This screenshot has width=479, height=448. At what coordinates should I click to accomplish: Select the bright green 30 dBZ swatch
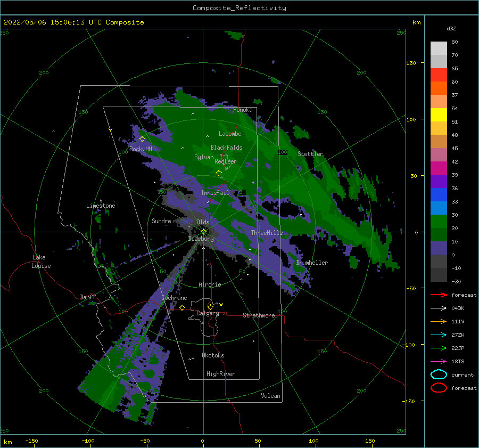point(439,222)
